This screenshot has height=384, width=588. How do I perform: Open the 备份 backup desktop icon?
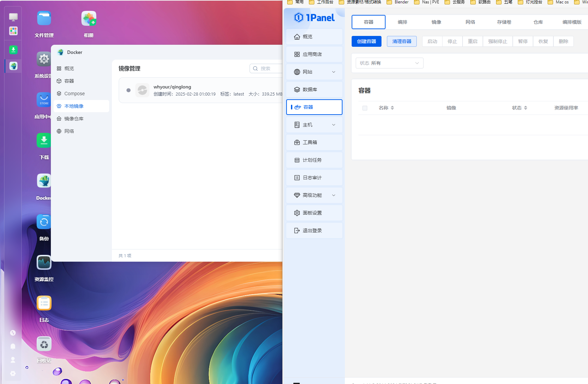point(44,222)
